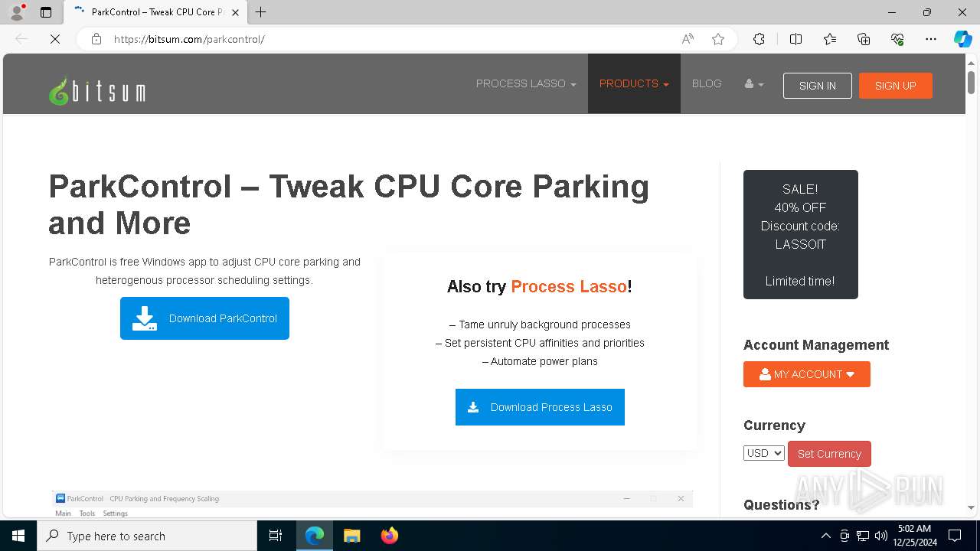Open the MY ACCOUNT dropdown
The image size is (980, 551).
(807, 374)
